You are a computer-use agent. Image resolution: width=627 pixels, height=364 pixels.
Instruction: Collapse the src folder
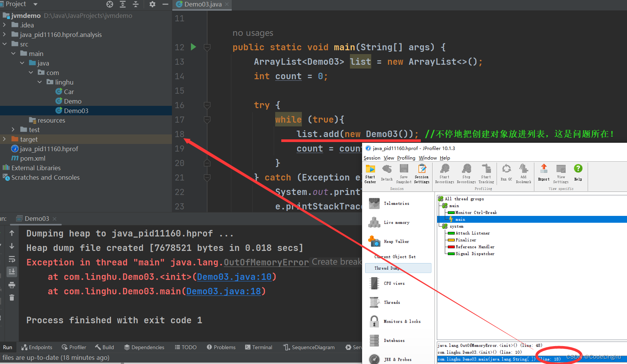4,44
